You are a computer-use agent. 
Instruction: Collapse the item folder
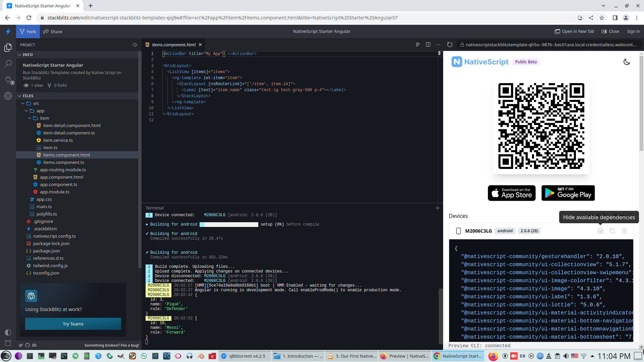tap(30, 118)
